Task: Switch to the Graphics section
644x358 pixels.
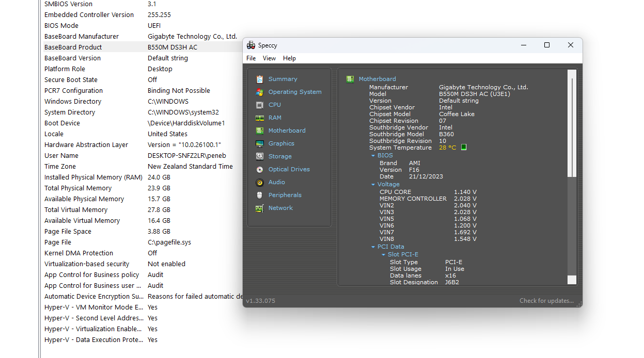Action: 281,143
